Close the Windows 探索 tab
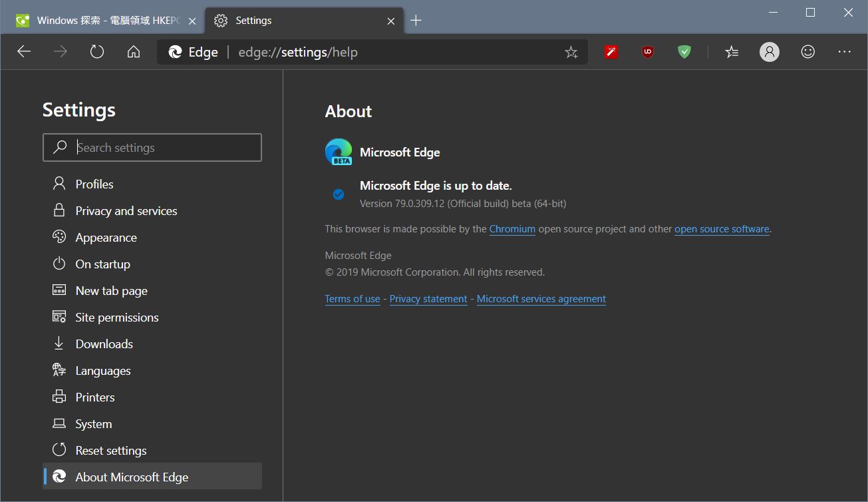The image size is (868, 502). pos(193,21)
